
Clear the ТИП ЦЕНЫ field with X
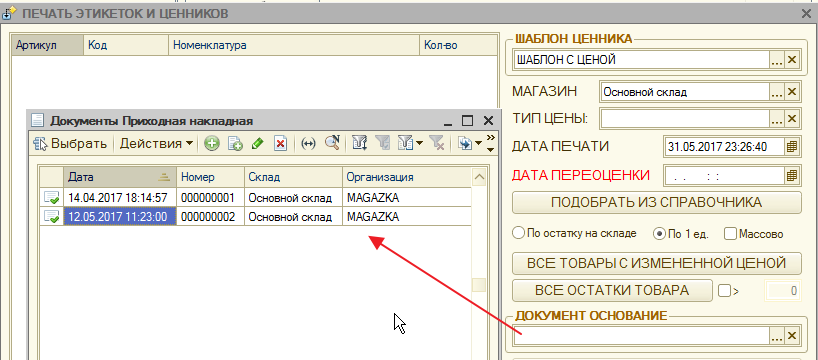point(792,119)
